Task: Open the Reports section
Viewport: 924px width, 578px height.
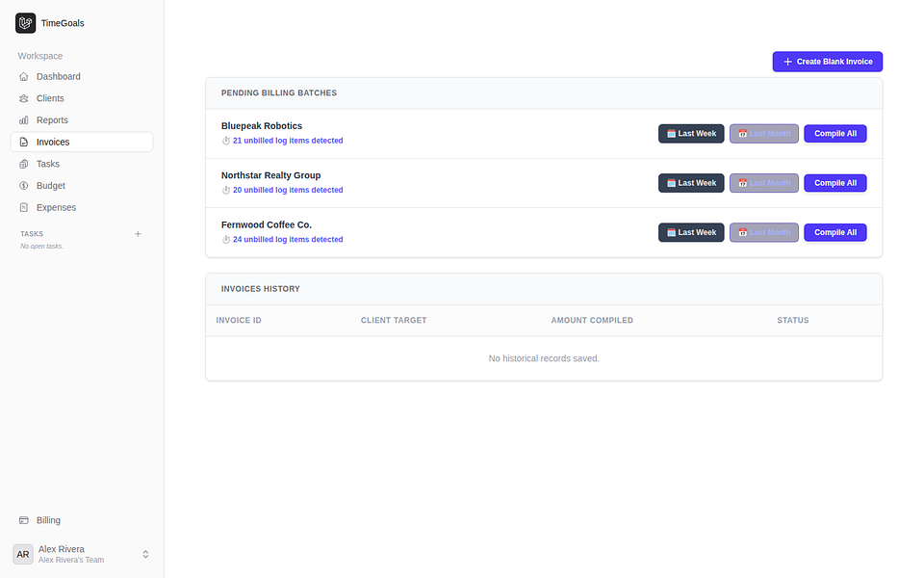Action: pos(82,120)
